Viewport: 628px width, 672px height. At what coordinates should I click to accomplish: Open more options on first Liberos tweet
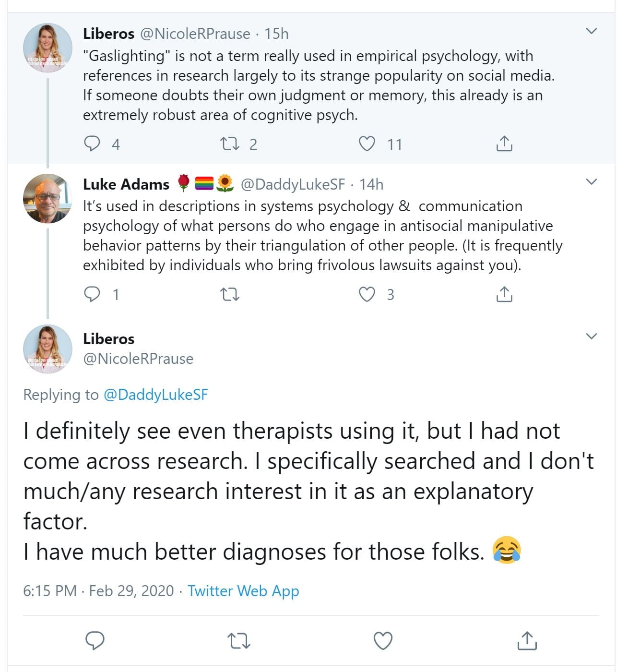592,32
